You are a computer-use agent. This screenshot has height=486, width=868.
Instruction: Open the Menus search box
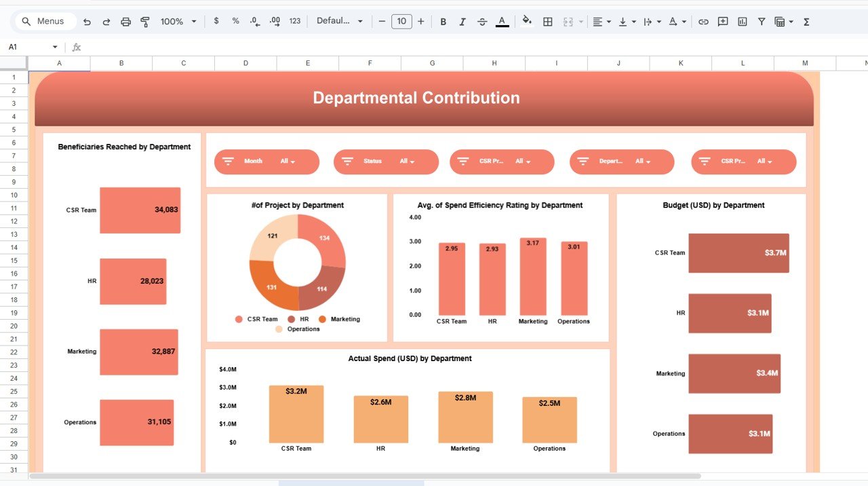[43, 22]
